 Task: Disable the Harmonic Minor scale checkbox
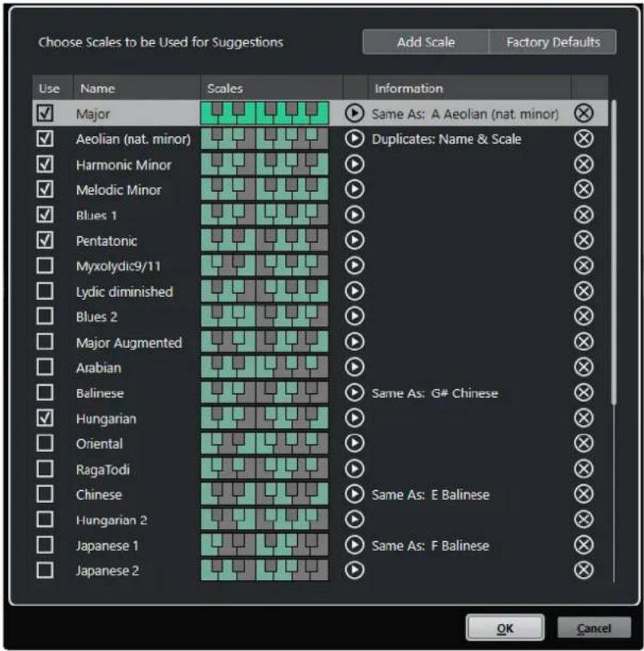[x=45, y=164]
